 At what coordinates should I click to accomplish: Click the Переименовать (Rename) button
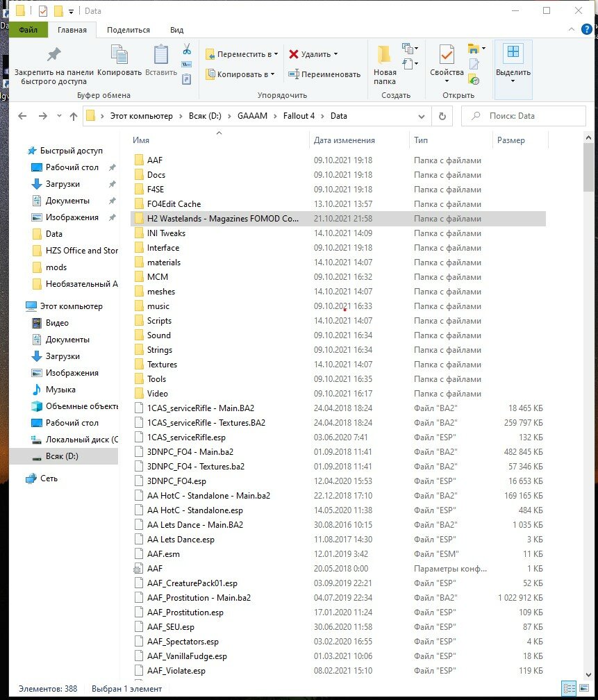coord(325,74)
